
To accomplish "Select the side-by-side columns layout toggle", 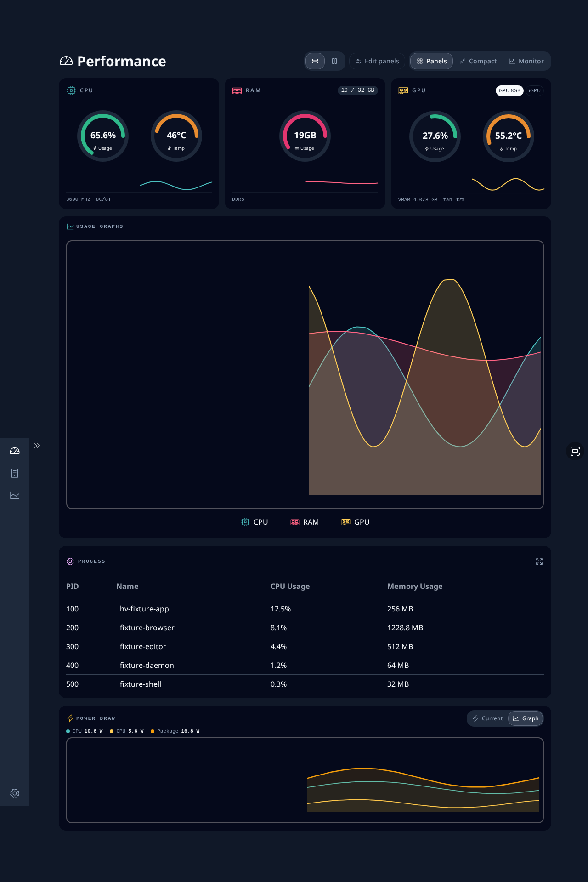I will (x=334, y=61).
